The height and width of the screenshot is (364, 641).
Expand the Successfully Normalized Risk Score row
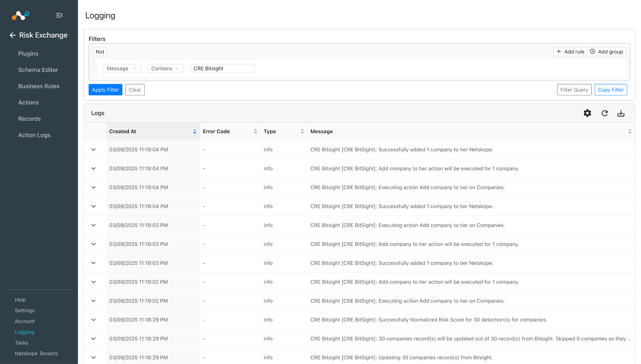(x=93, y=320)
